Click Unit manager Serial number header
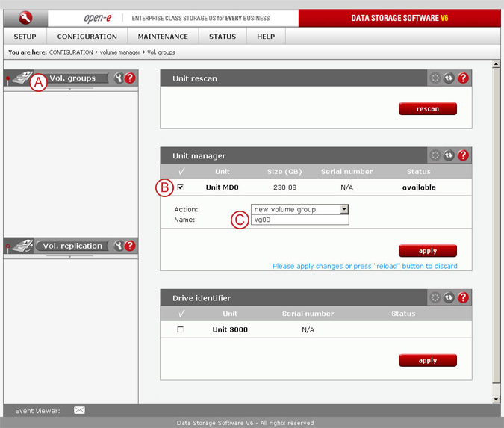Viewport: 504px width, 428px height. (346, 171)
